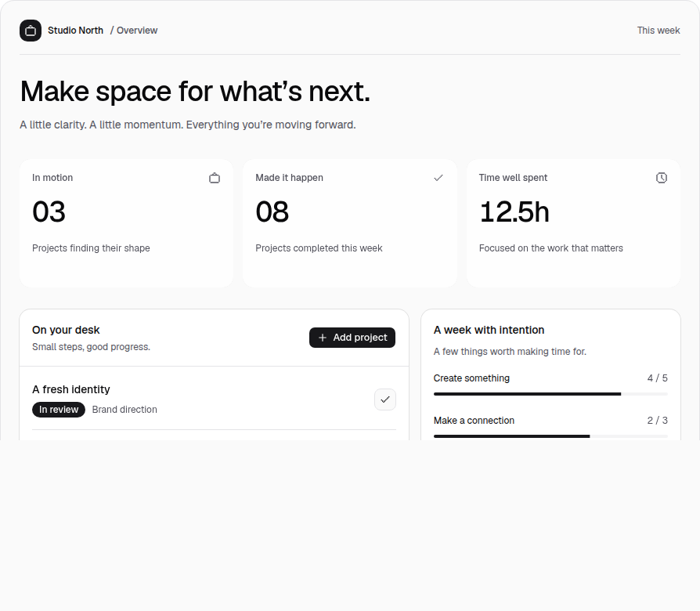Open the This week period selector
This screenshot has width=700, height=611.
pyautogui.click(x=659, y=31)
